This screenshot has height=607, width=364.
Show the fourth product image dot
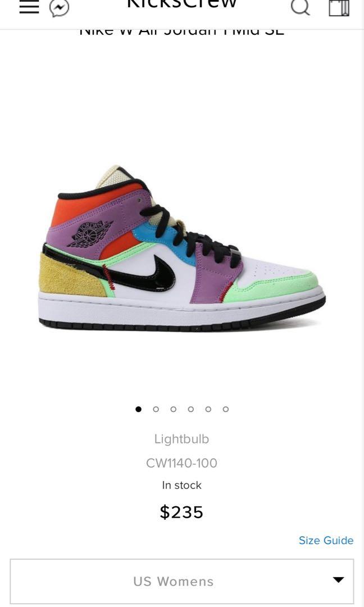190,409
